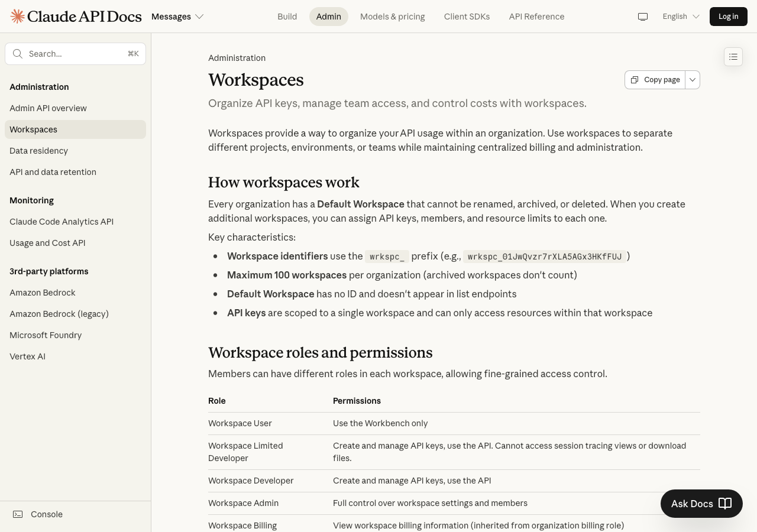Viewport: 757px width, 532px height.
Task: Click the Claude API Docs starburst logo
Action: [18, 17]
